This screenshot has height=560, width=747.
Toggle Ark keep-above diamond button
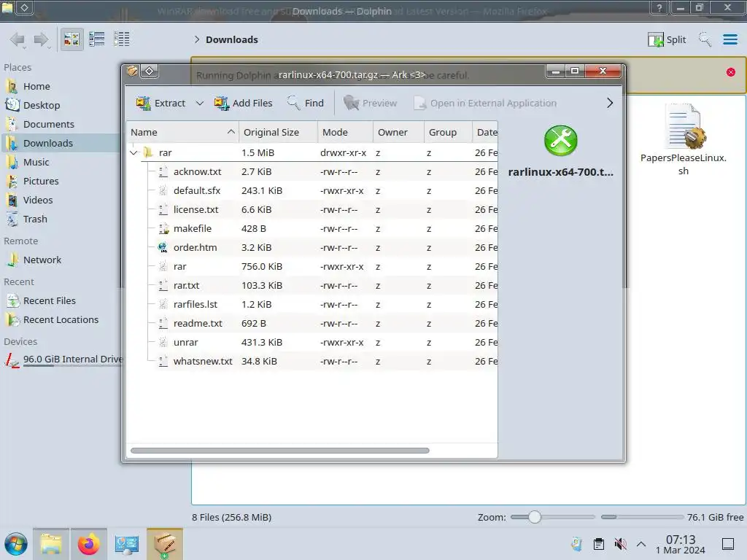(x=149, y=71)
